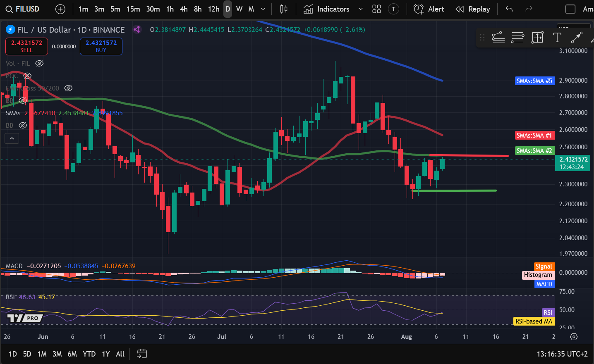Screen dimensions: 594x364
Task: Toggle visibility of EMA Cross 50/200
Action: coord(69,88)
